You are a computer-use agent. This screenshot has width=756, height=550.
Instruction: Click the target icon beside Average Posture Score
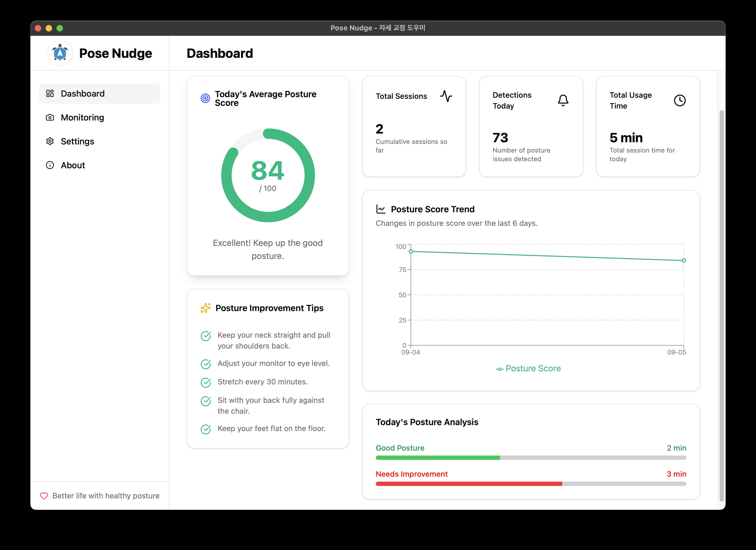pos(205,98)
